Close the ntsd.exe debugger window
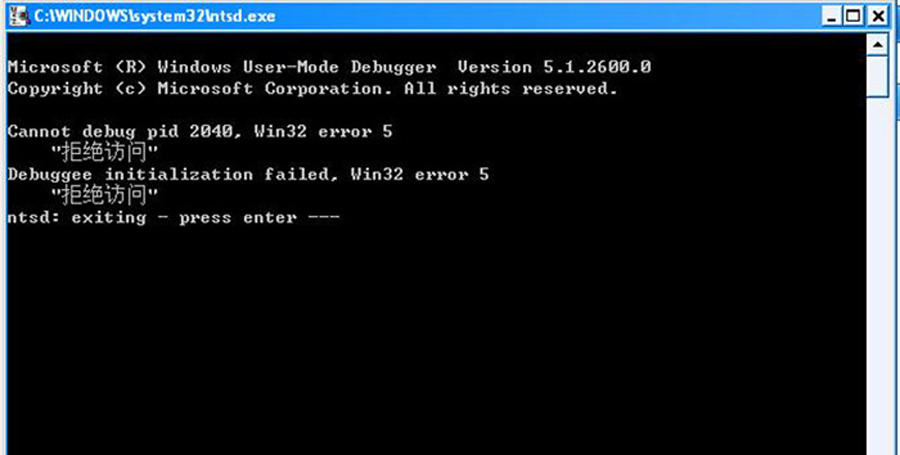 click(x=878, y=15)
